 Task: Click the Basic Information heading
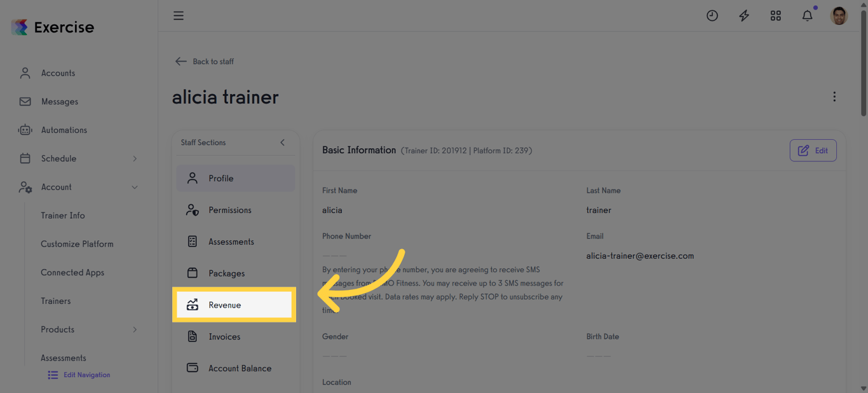[x=359, y=150]
